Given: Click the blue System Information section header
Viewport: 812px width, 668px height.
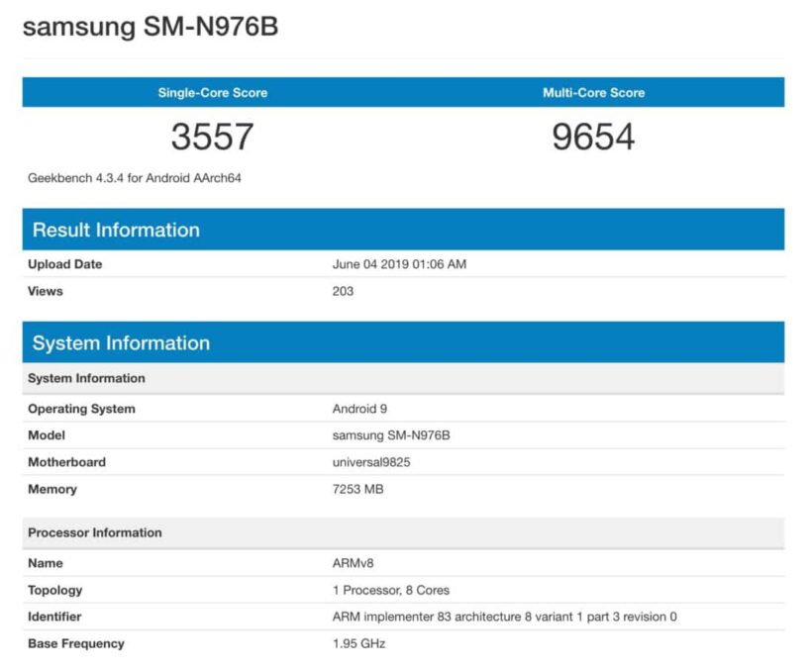Looking at the screenshot, I should 121,343.
